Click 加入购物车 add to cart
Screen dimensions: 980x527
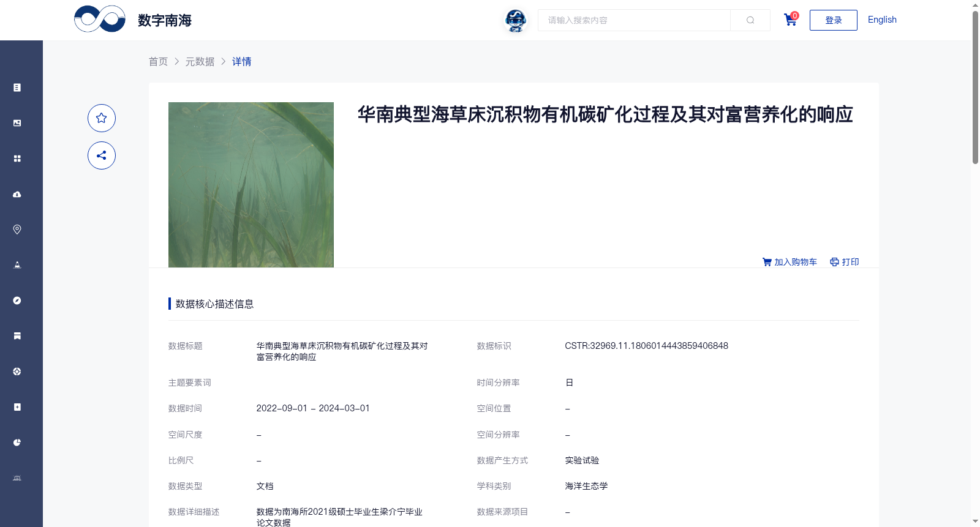click(790, 262)
